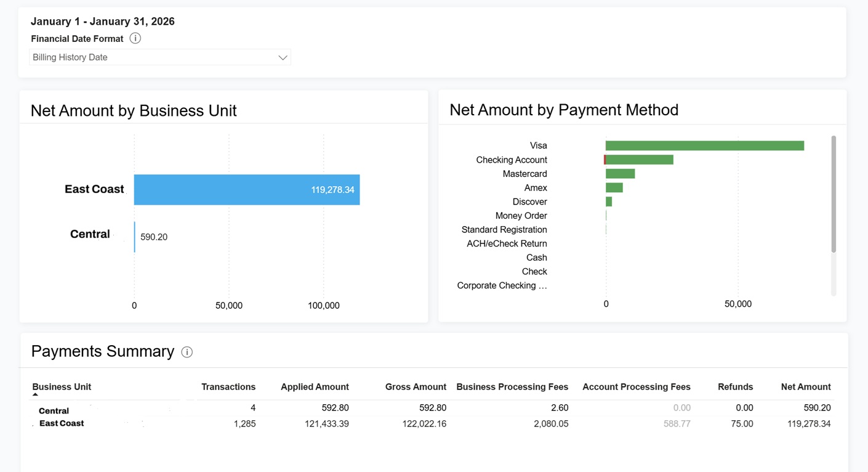Expand the Applied Amount column sort options
The width and height of the screenshot is (868, 472).
(x=315, y=386)
